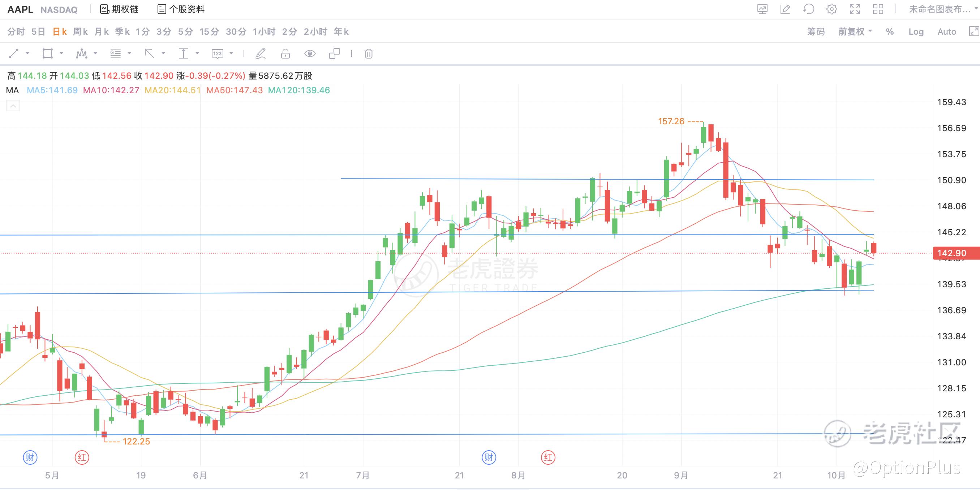Delete drawings with trash icon

pos(369,53)
